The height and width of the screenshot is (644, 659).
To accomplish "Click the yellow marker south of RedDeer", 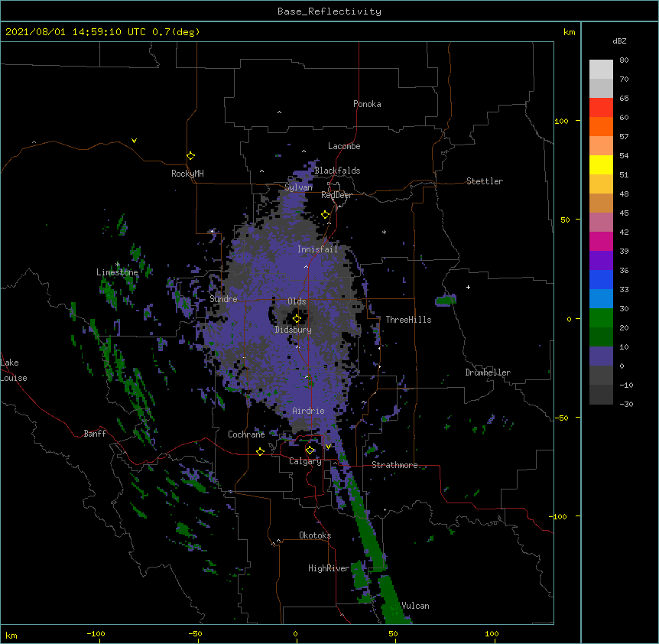I will pyautogui.click(x=325, y=215).
